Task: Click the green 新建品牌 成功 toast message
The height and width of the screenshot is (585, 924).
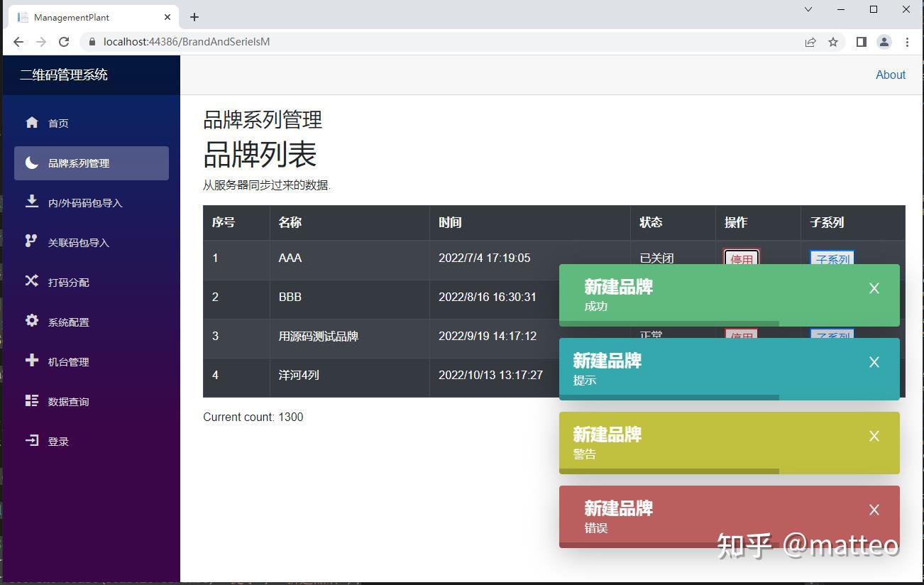Action: tap(730, 295)
